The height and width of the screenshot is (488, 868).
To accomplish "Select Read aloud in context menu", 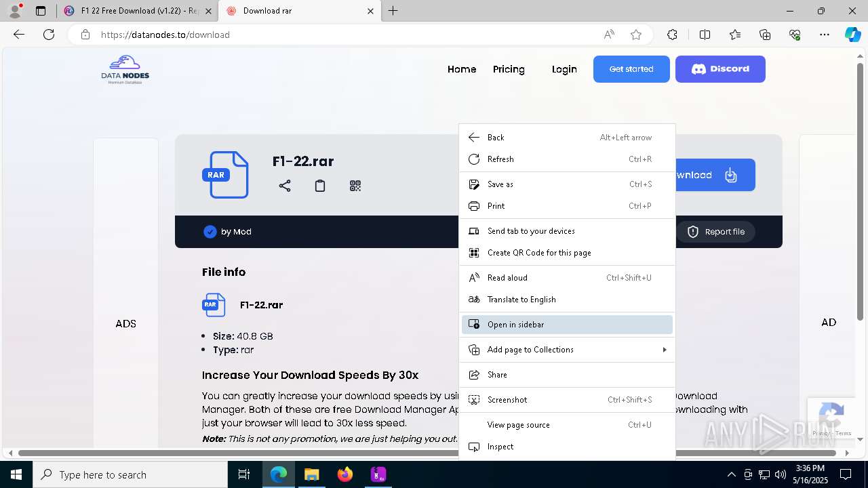I will 567,278.
